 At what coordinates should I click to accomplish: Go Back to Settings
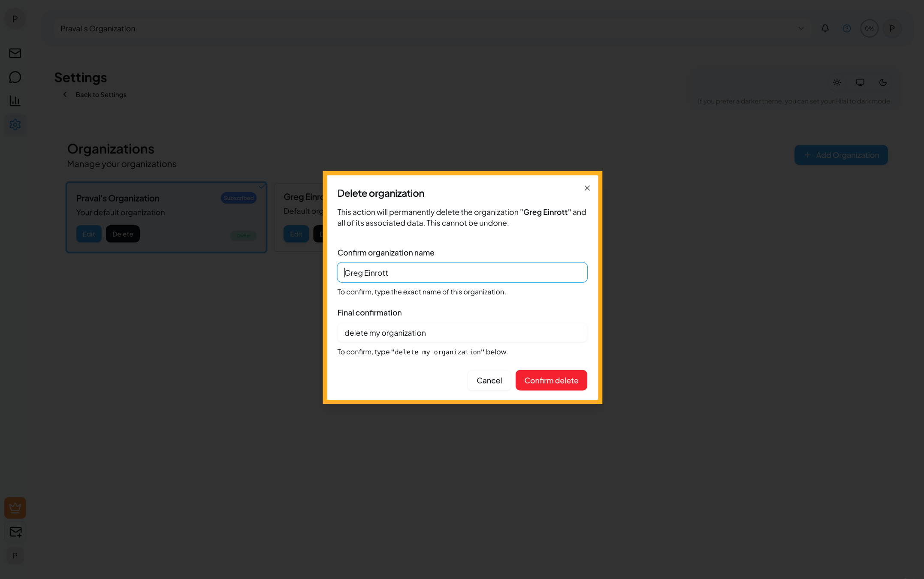coord(101,94)
